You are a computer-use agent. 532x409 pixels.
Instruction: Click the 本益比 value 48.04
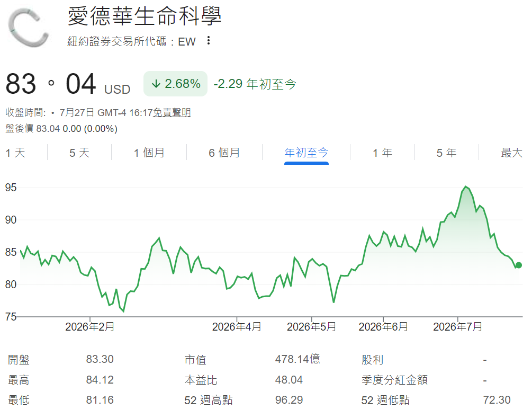click(288, 379)
